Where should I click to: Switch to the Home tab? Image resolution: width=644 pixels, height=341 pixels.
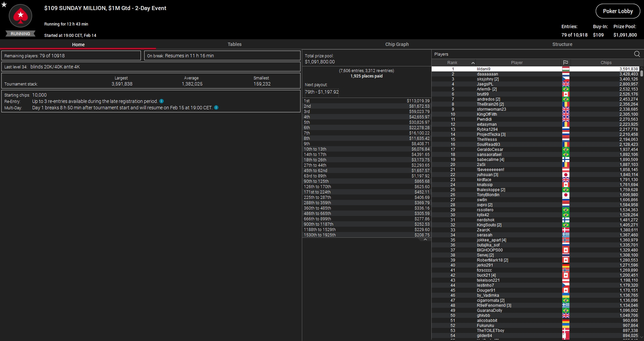tap(78, 45)
